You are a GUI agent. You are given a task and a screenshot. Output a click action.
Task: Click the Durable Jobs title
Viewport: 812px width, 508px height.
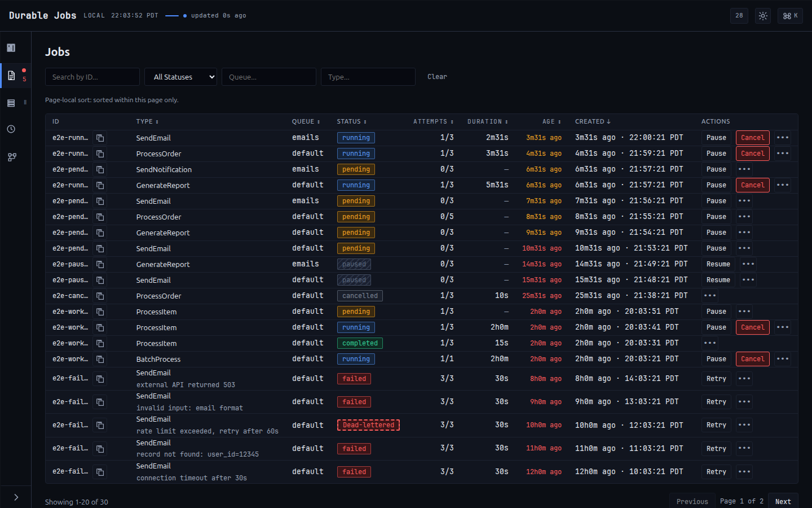(x=42, y=15)
